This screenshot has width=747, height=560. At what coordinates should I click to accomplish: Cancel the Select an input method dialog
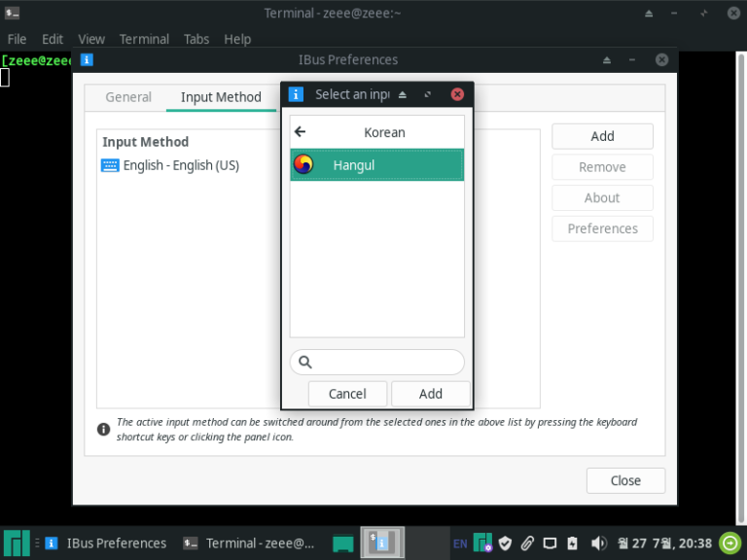(347, 394)
